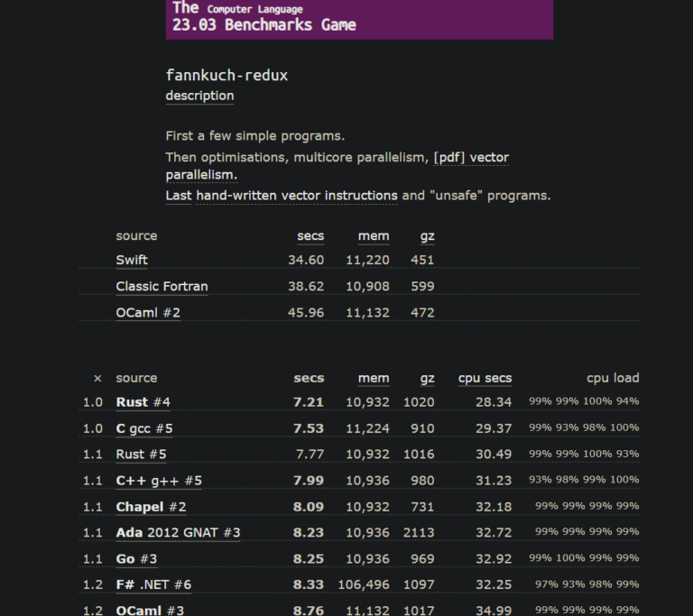The width and height of the screenshot is (693, 616).
Task: Open C gcc #5 program source
Action: tap(144, 428)
